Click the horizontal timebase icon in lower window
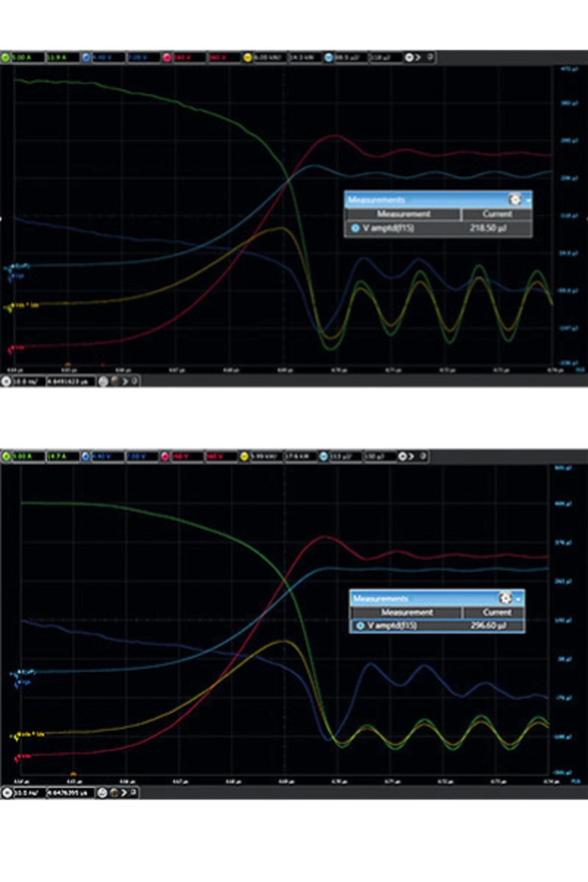The image size is (588, 882). (x=6, y=792)
